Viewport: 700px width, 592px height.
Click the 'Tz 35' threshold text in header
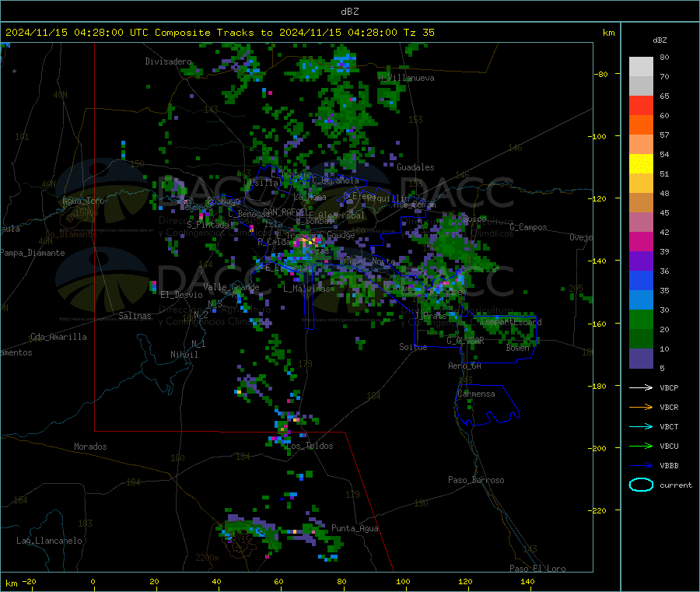tap(418, 33)
